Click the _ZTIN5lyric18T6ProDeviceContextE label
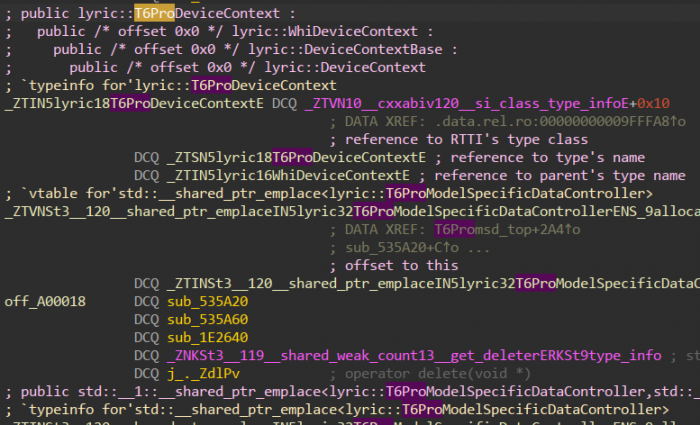700x425 pixels. (x=134, y=104)
